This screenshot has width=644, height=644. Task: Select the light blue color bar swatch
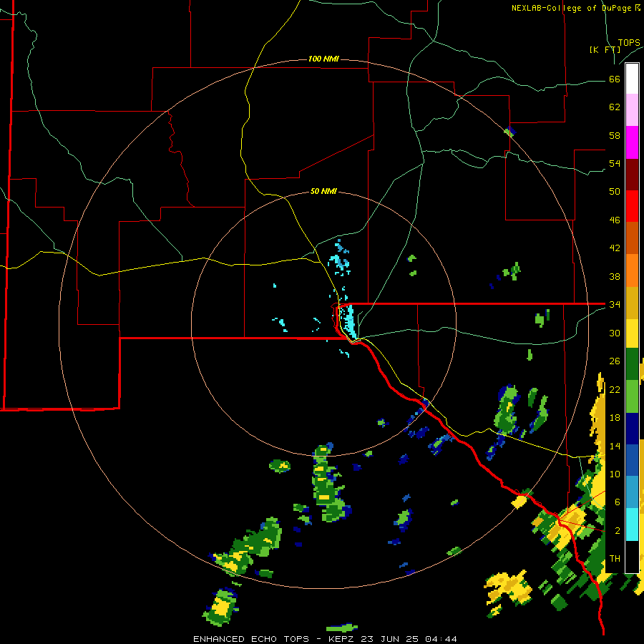tap(632, 492)
